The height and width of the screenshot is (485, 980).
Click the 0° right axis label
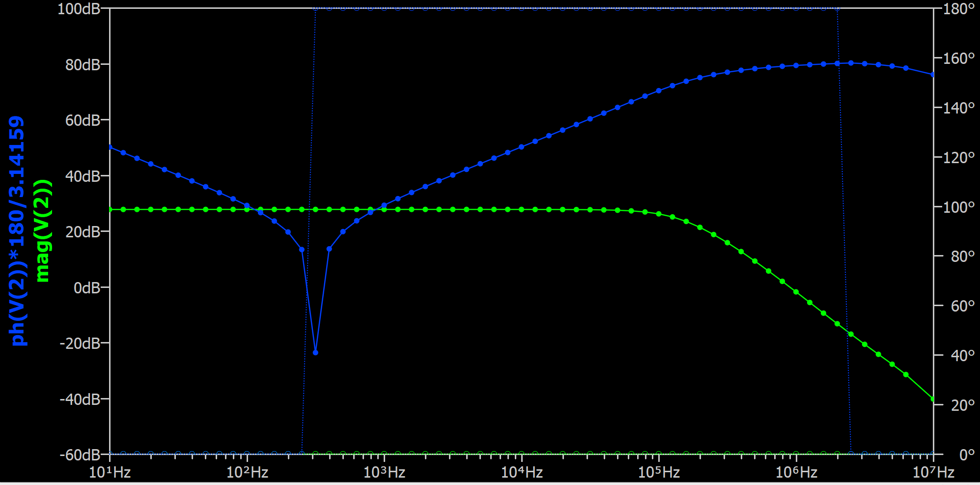[x=967, y=455]
